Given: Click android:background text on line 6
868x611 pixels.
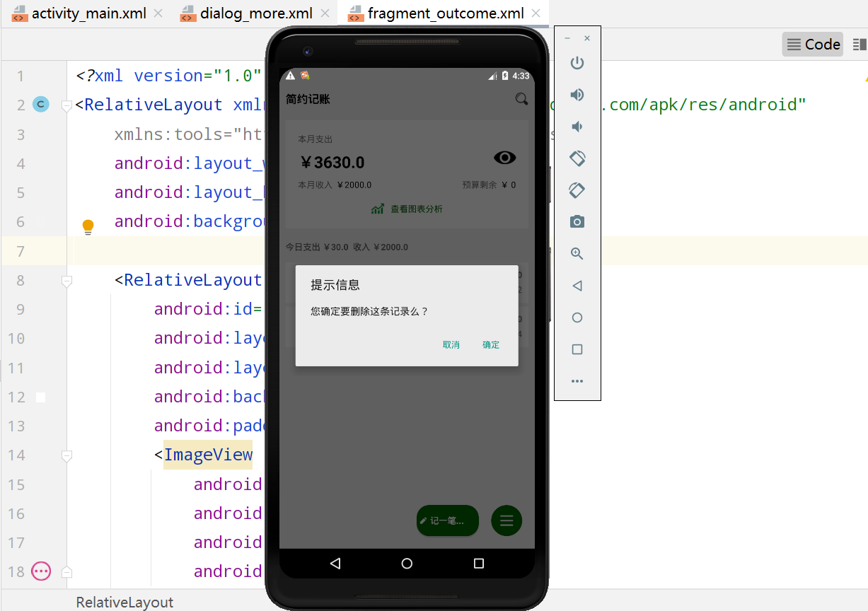Looking at the screenshot, I should (190, 221).
